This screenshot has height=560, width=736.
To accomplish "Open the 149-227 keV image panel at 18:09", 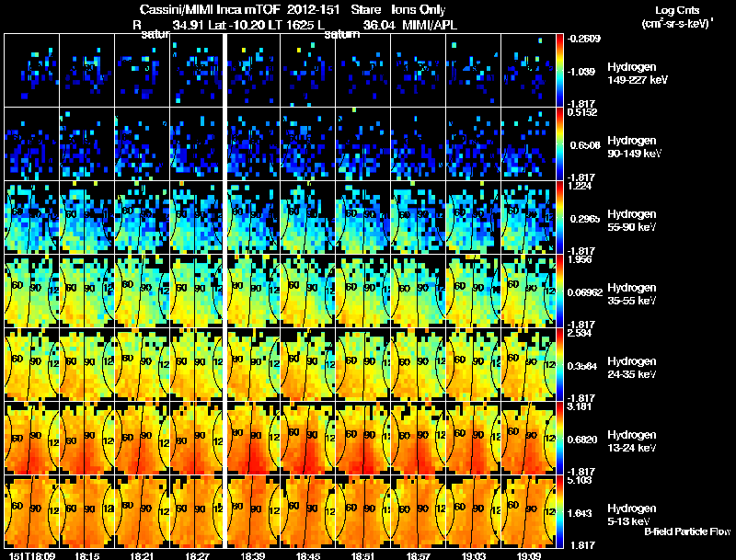I will 31,71.
